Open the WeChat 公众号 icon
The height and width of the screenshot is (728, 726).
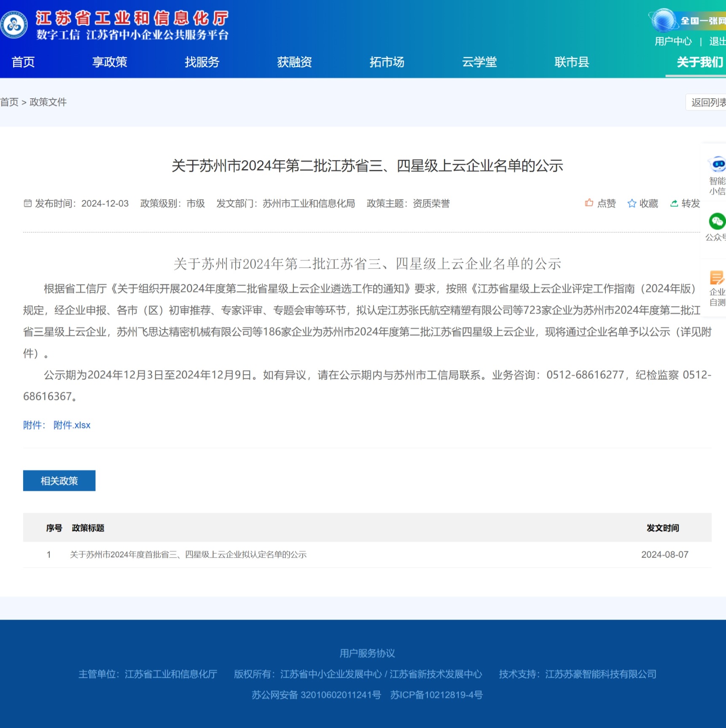717,221
